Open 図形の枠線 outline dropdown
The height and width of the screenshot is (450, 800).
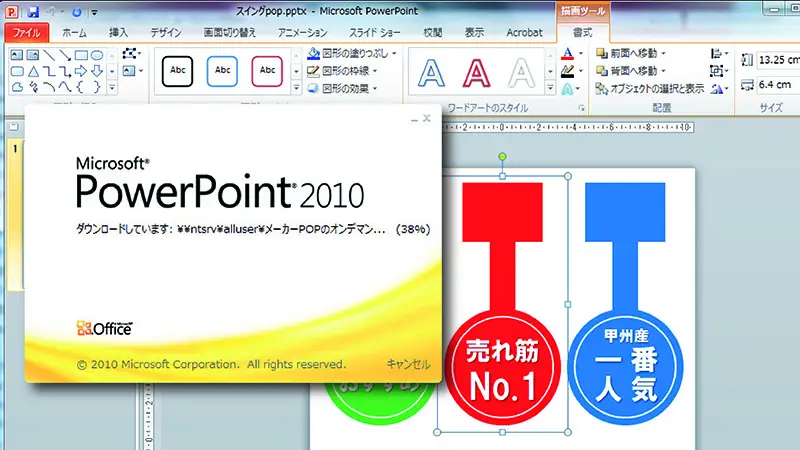click(x=342, y=71)
